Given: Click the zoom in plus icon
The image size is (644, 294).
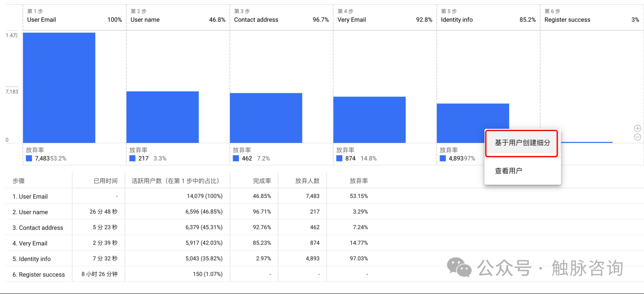Looking at the screenshot, I should click(x=637, y=128).
